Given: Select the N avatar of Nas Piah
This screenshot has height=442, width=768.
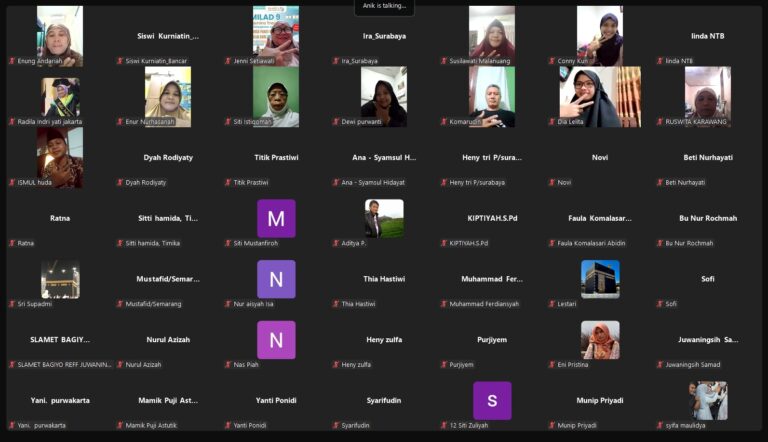Looking at the screenshot, I should [276, 340].
